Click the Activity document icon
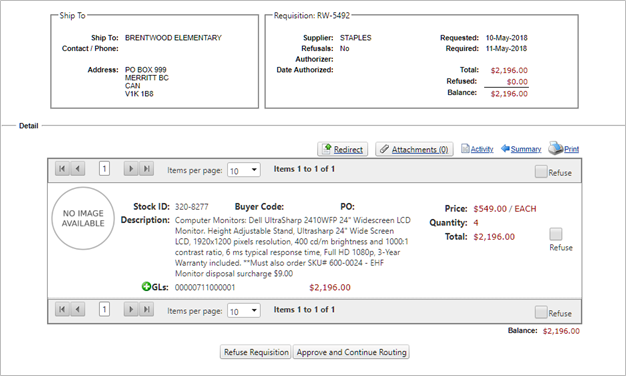 (465, 148)
